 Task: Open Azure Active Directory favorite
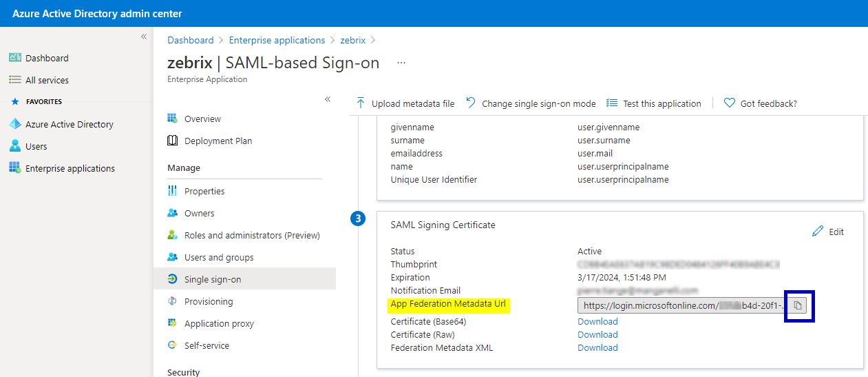[70, 124]
